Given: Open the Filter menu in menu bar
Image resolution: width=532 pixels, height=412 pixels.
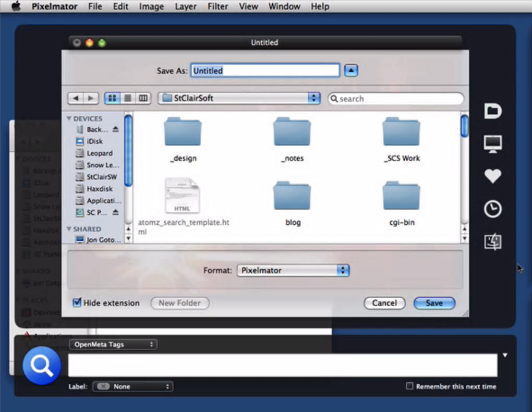Looking at the screenshot, I should coord(217,7).
